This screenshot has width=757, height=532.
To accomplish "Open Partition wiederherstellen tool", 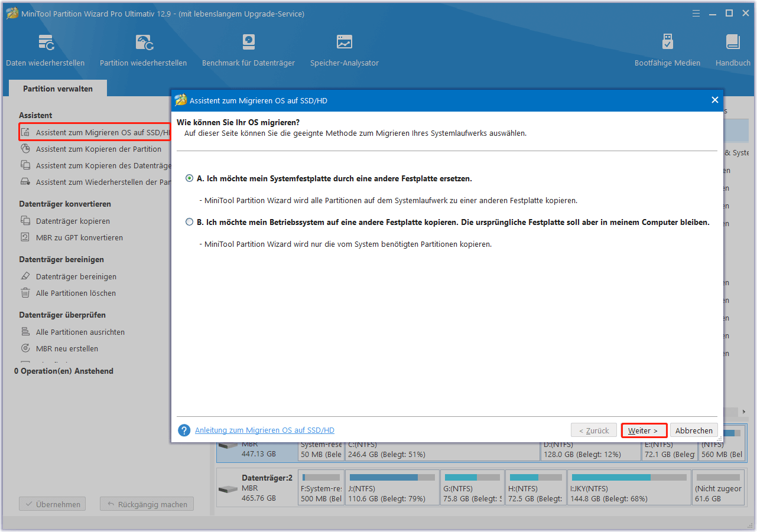I will click(143, 50).
